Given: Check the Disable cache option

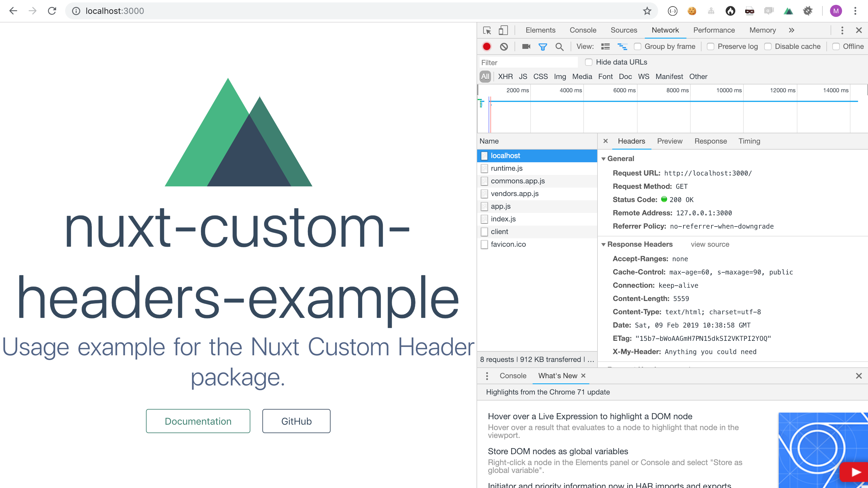Looking at the screenshot, I should coord(768,46).
